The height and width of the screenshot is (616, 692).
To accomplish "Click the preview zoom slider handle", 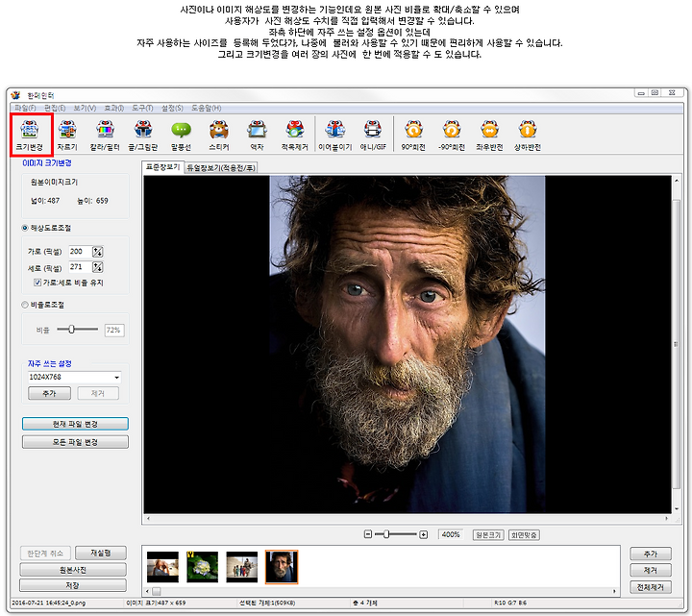I will tap(386, 534).
